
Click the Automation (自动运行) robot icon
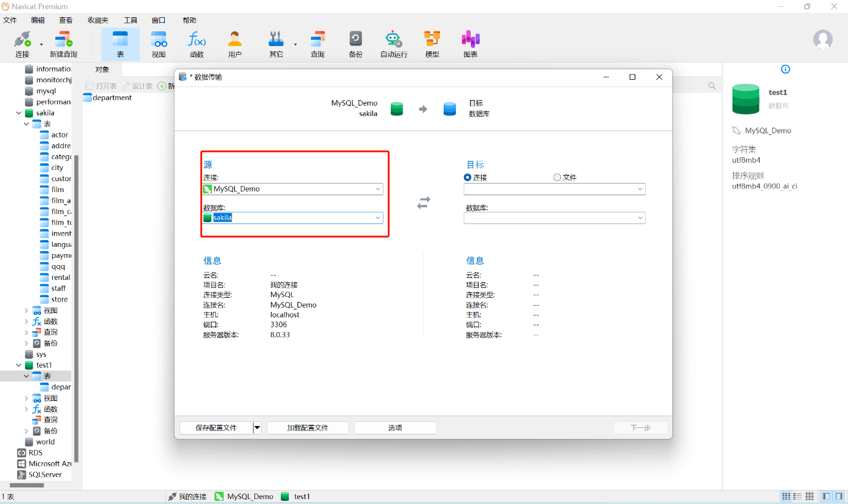click(394, 44)
